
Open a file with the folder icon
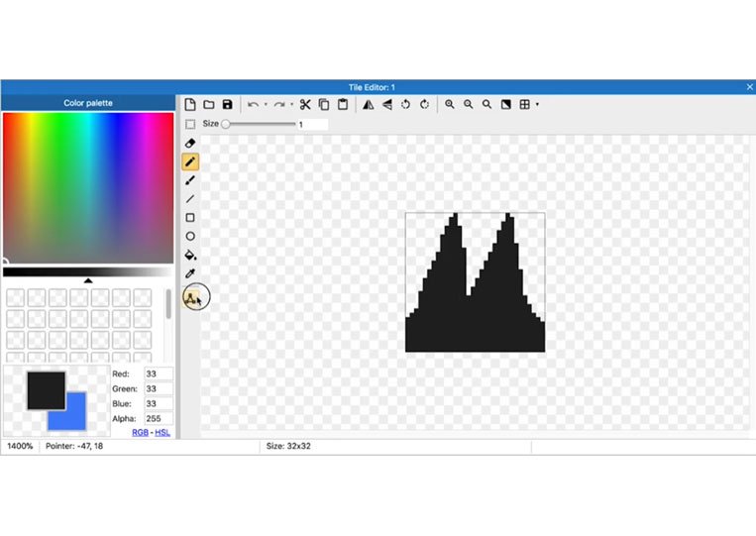(x=209, y=105)
